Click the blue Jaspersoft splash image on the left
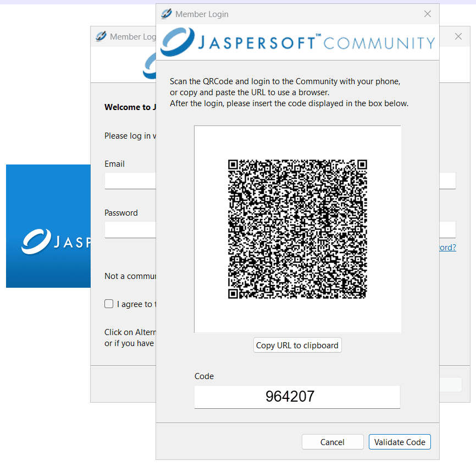 tap(48, 226)
